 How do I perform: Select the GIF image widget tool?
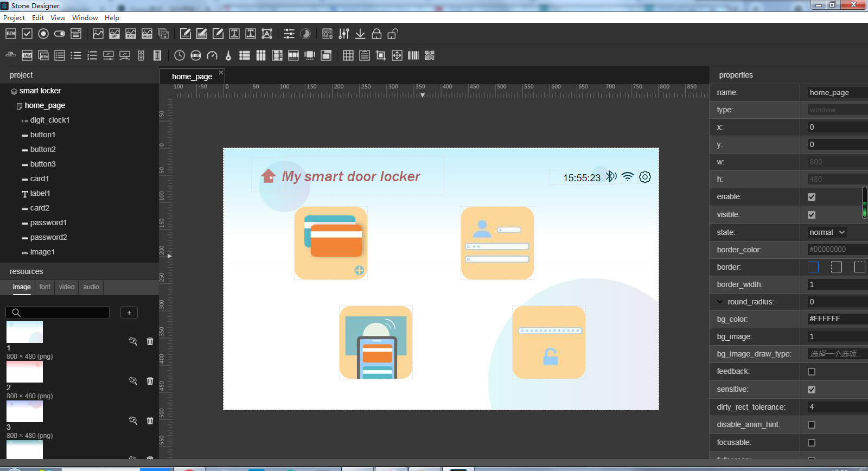click(x=114, y=34)
